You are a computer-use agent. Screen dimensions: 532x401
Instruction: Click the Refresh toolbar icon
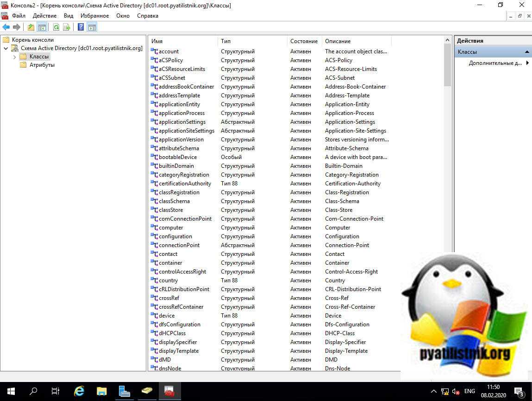[56, 27]
